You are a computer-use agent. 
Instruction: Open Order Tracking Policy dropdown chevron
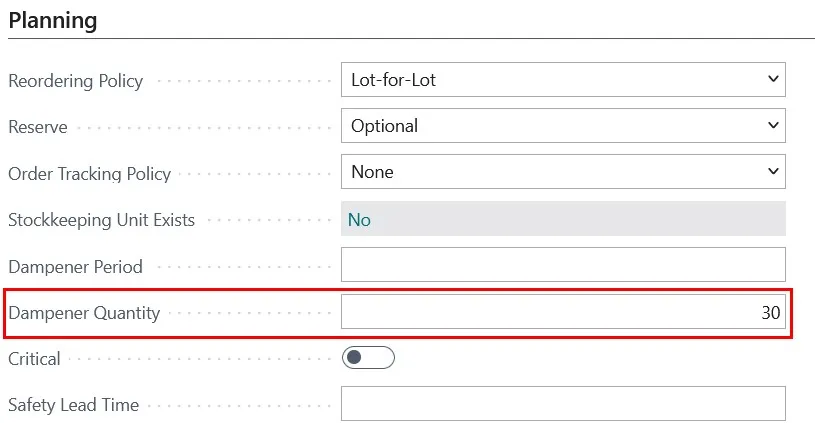[773, 171]
